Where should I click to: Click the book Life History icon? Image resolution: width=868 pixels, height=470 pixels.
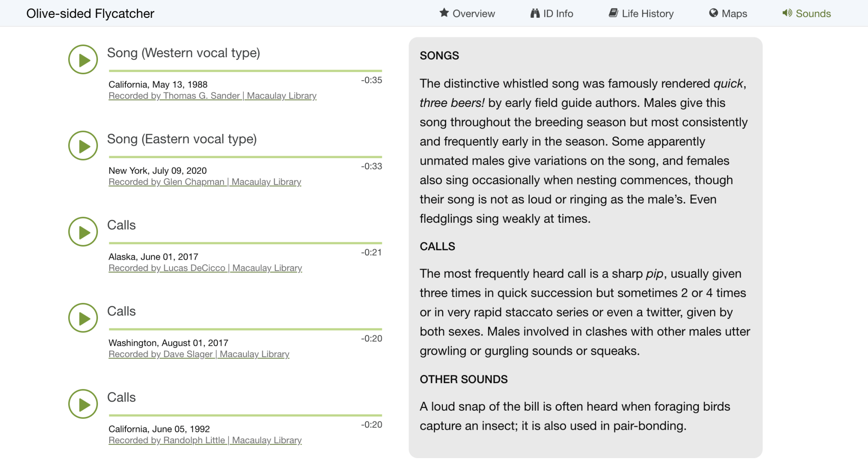tap(614, 13)
